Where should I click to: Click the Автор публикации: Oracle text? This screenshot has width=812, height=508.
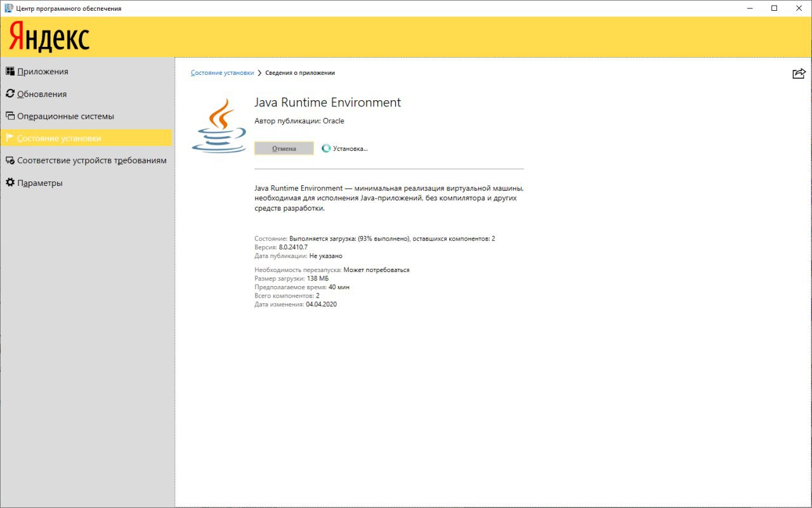click(x=299, y=121)
